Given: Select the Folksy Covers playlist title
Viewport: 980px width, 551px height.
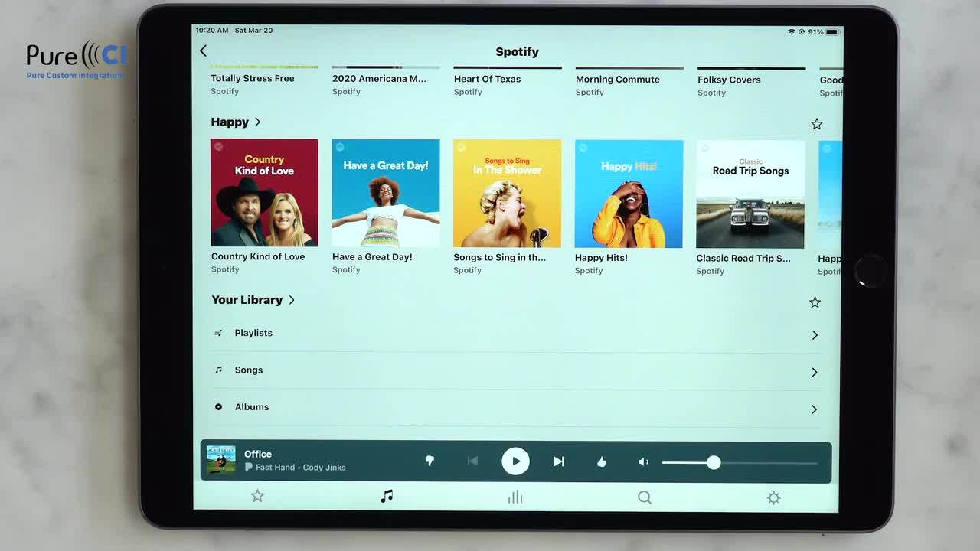Looking at the screenshot, I should pos(729,80).
